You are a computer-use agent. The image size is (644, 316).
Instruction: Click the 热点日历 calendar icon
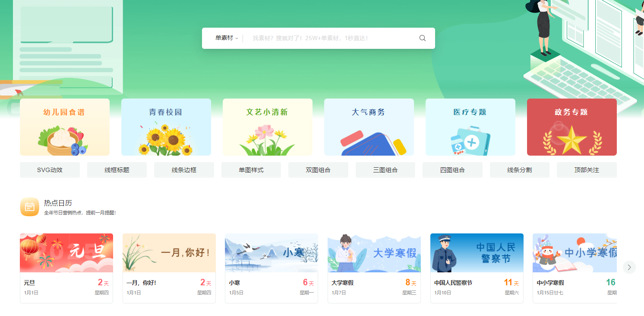pyautogui.click(x=30, y=207)
